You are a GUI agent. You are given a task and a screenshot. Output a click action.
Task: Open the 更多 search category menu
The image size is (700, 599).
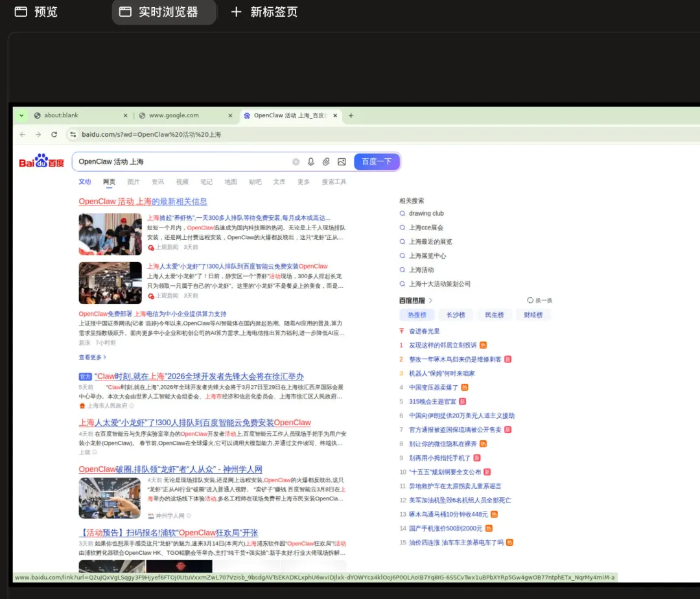click(x=303, y=182)
